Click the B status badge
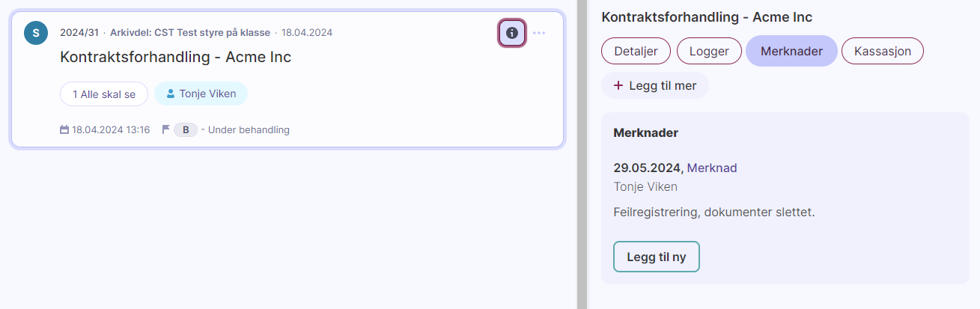Screen dimensions: 980x309 point(186,130)
